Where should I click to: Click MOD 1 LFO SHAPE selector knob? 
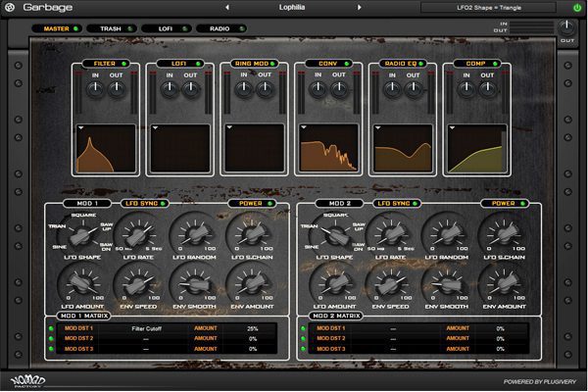81,235
